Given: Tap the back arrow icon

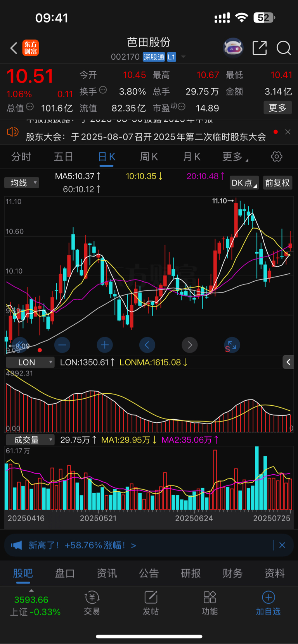Looking at the screenshot, I should pyautogui.click(x=14, y=48).
